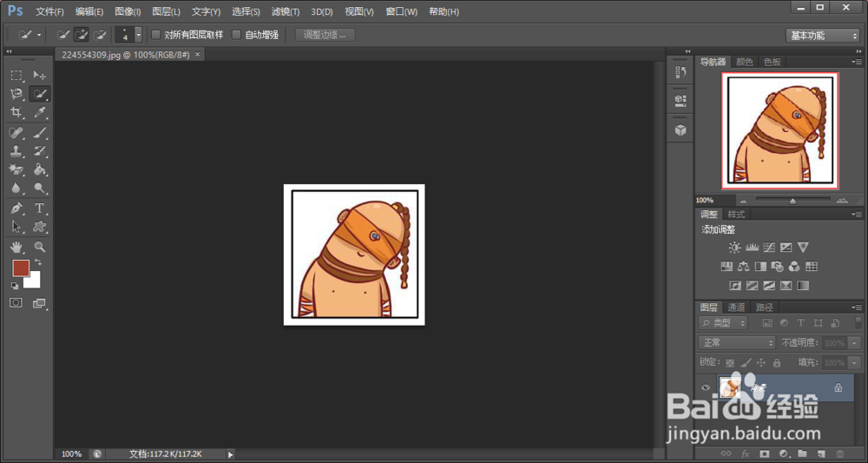The height and width of the screenshot is (463, 868).
Task: Select the Clone Stamp tool
Action: 16,150
